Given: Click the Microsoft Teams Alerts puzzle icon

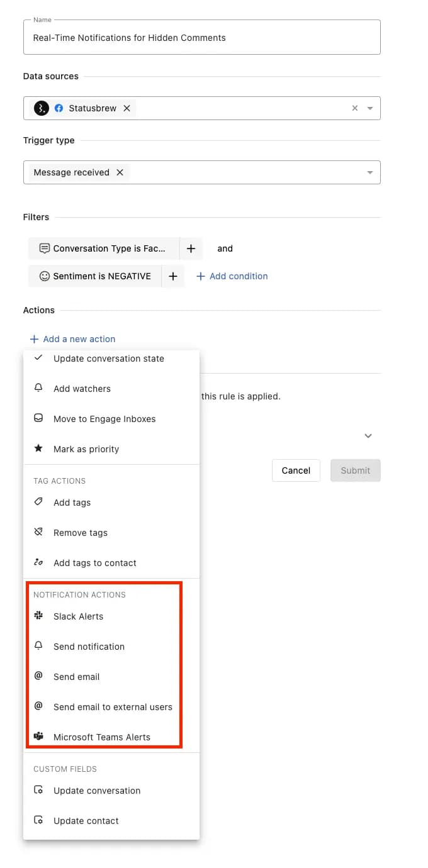Looking at the screenshot, I should point(38,737).
